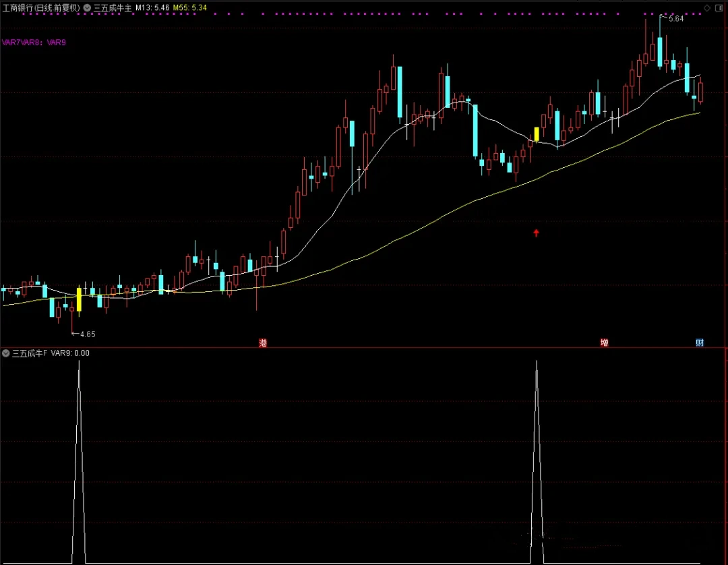Click the red 增 event marker
The width and height of the screenshot is (728, 565).
point(605,343)
